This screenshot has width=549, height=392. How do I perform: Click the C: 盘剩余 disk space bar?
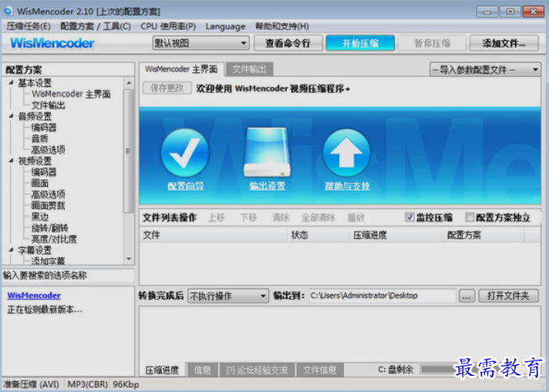[438, 369]
